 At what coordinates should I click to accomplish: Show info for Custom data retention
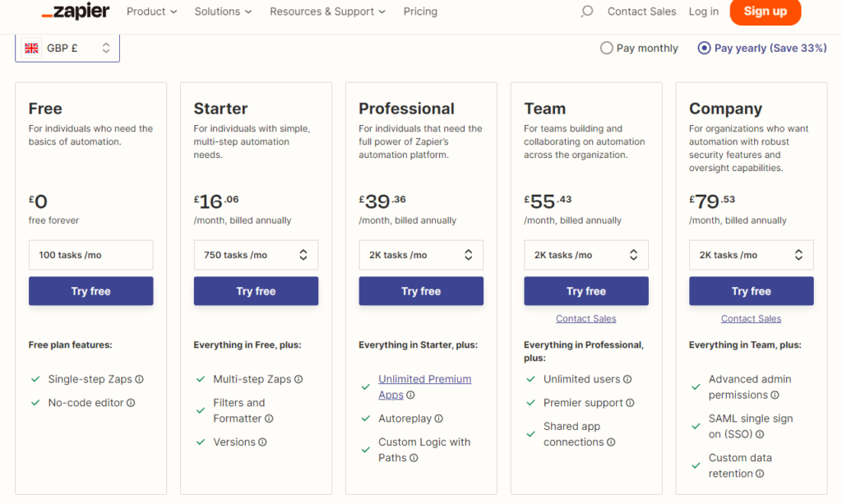pyautogui.click(x=760, y=474)
